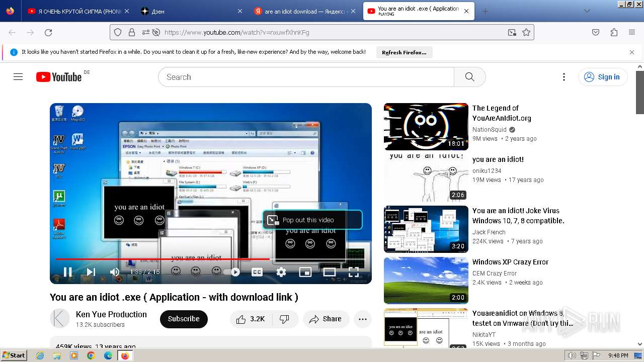Open the video player settings gear
644x362 pixels.
click(281, 272)
